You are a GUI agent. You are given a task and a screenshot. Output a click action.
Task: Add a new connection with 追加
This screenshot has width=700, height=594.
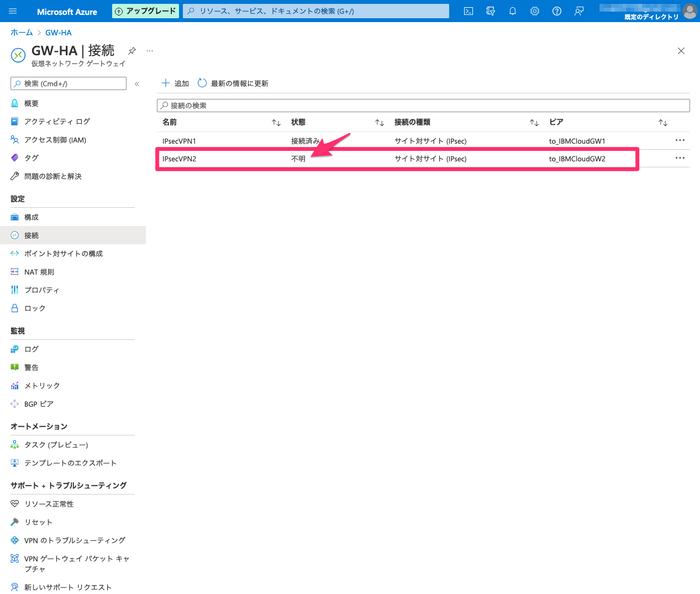coord(175,83)
